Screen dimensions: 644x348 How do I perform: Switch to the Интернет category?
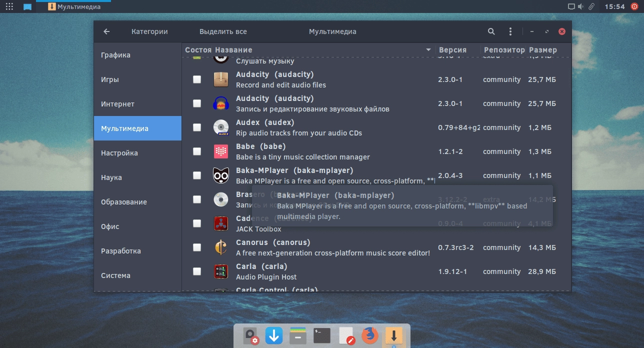118,104
